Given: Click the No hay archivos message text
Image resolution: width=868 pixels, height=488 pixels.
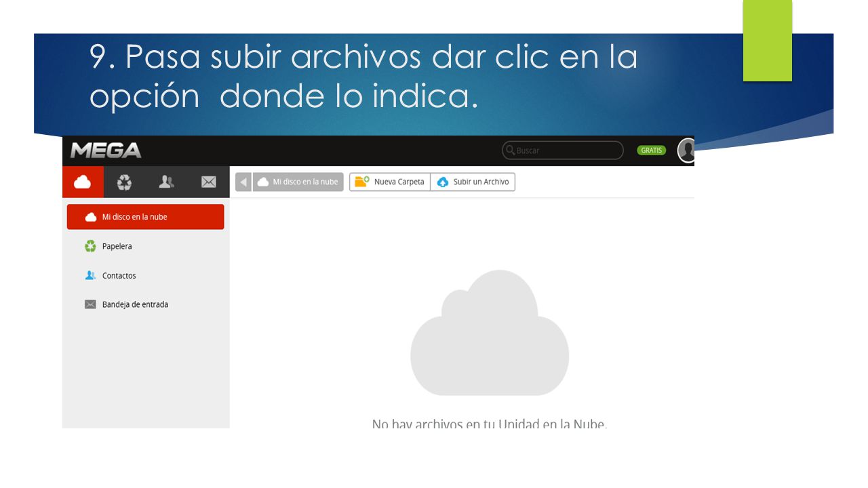Looking at the screenshot, I should coord(490,424).
